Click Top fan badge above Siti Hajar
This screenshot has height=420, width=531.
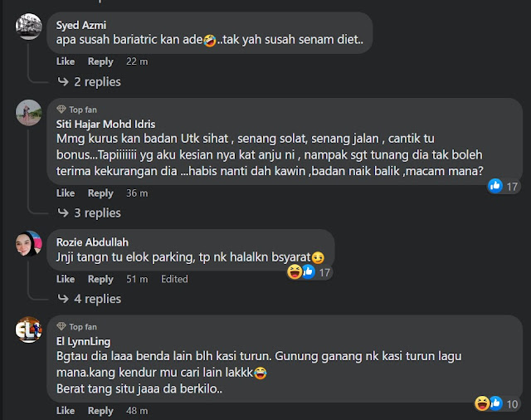77,110
